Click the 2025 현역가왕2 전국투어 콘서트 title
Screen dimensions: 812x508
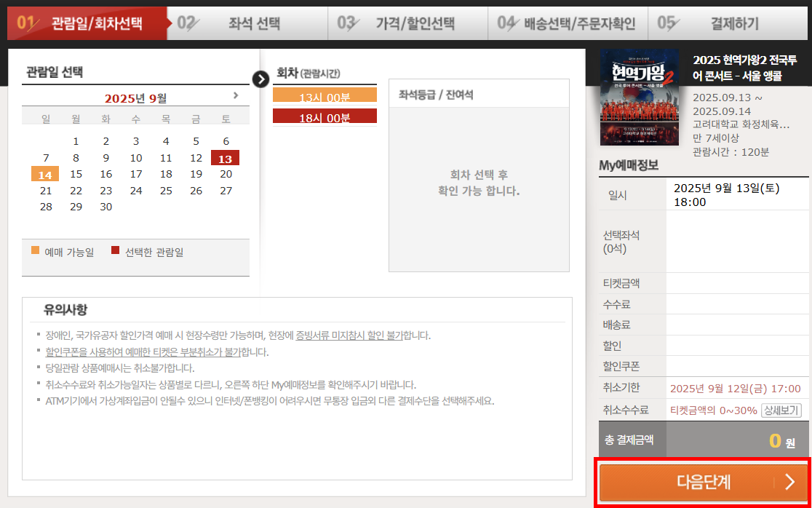coord(744,68)
